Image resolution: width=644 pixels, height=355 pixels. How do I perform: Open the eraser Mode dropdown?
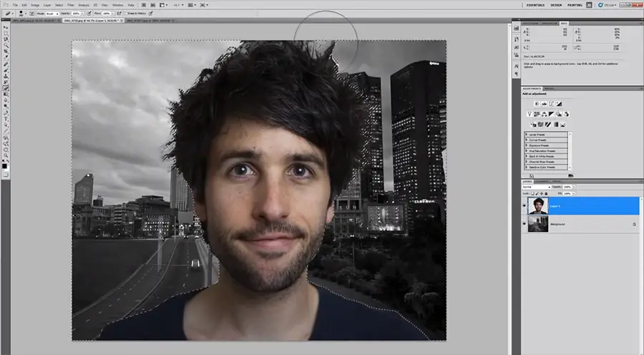pos(52,14)
